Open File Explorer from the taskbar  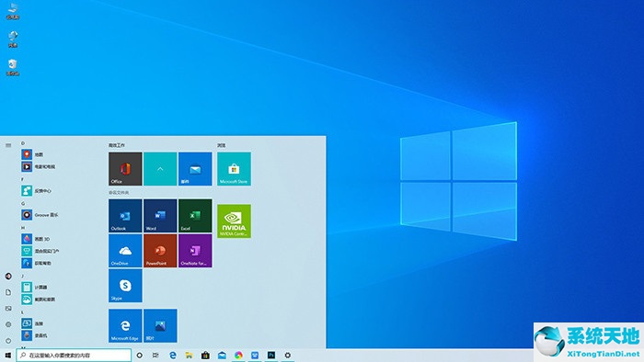[x=189, y=355]
